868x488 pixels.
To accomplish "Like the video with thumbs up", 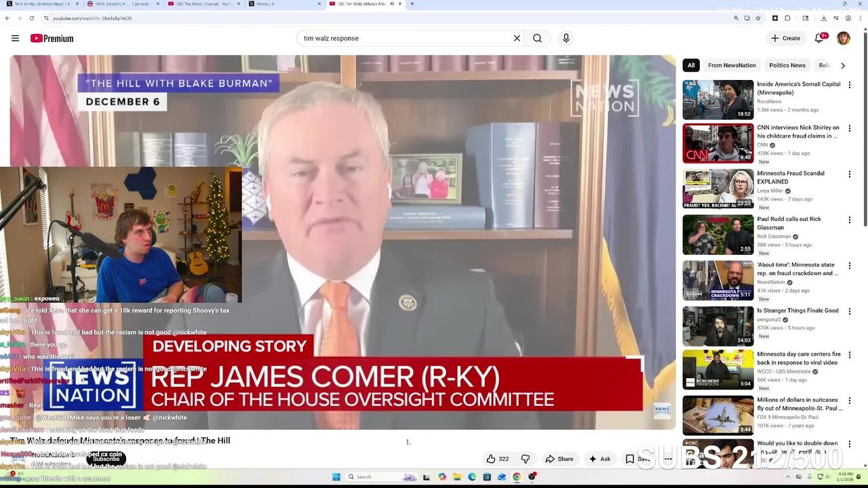I will click(x=497, y=459).
